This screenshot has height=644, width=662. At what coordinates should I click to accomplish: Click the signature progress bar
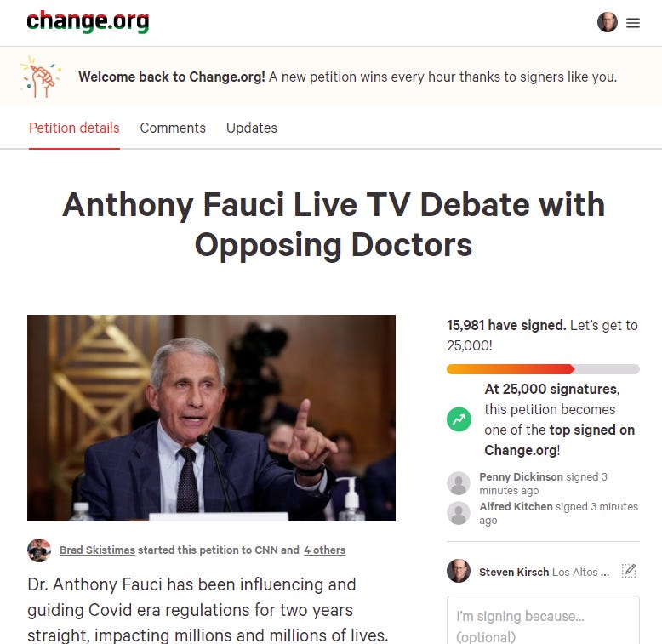point(543,369)
